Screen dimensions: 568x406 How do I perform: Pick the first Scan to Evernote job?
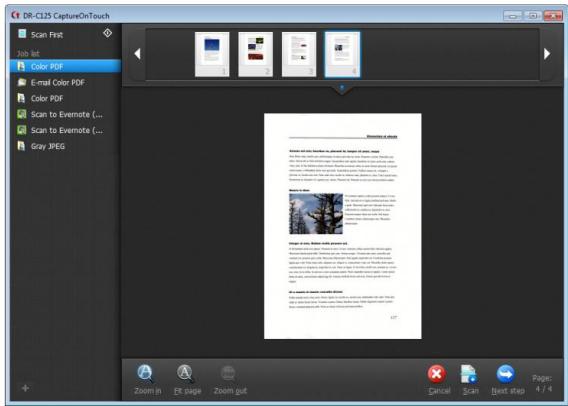click(x=65, y=114)
